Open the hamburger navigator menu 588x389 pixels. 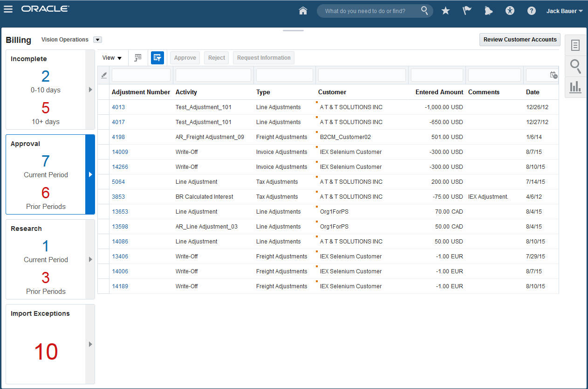point(8,9)
